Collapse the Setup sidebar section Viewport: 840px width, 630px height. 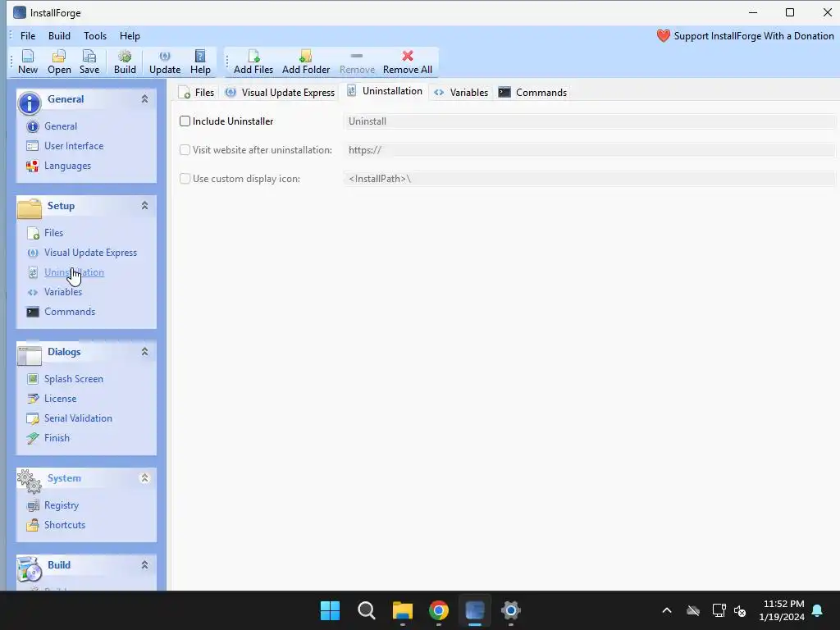coord(144,206)
